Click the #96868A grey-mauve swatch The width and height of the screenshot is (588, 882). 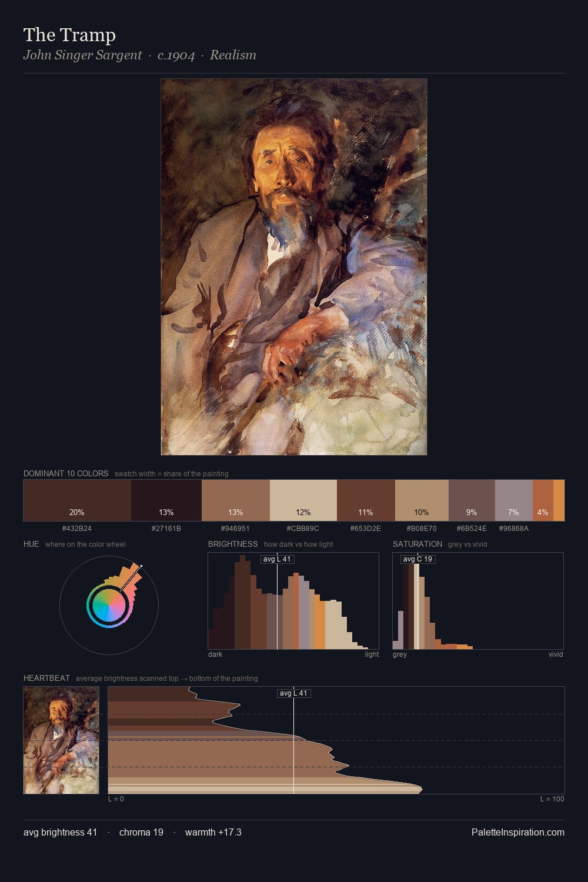point(514,500)
